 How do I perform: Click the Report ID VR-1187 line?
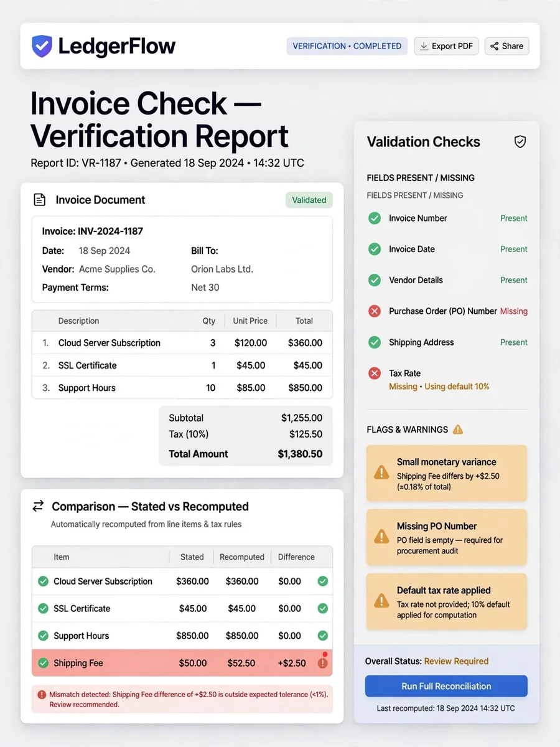[x=167, y=164]
